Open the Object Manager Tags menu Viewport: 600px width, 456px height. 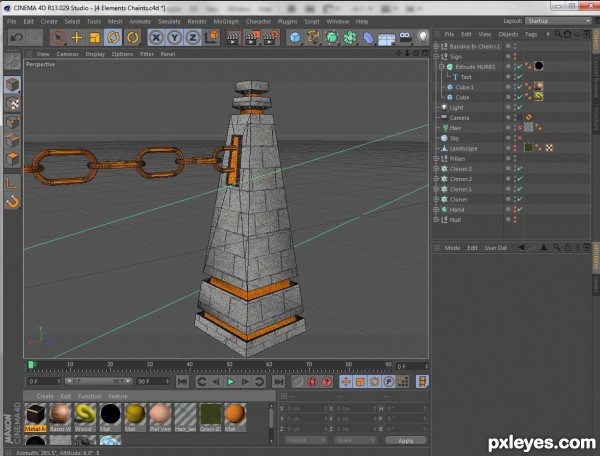point(531,34)
